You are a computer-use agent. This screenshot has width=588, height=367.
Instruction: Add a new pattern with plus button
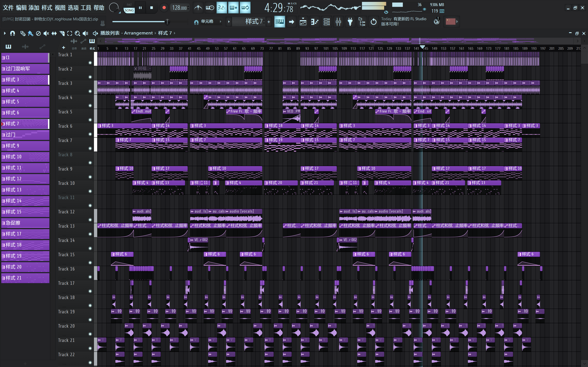pyautogui.click(x=269, y=22)
